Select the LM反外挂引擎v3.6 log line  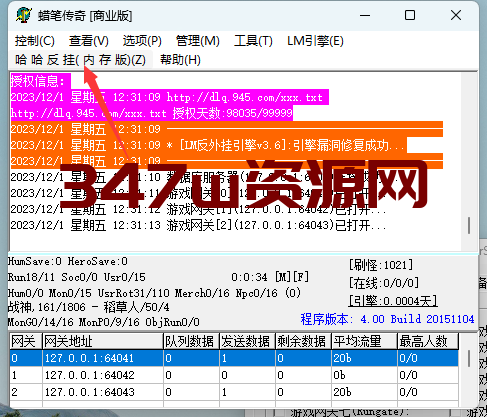209,145
